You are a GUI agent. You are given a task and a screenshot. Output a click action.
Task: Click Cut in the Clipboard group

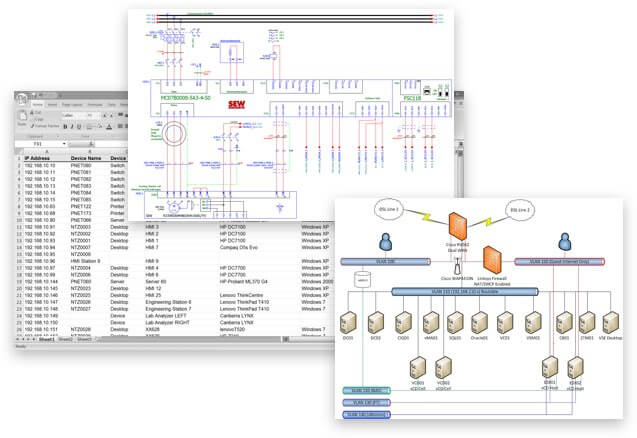37,113
